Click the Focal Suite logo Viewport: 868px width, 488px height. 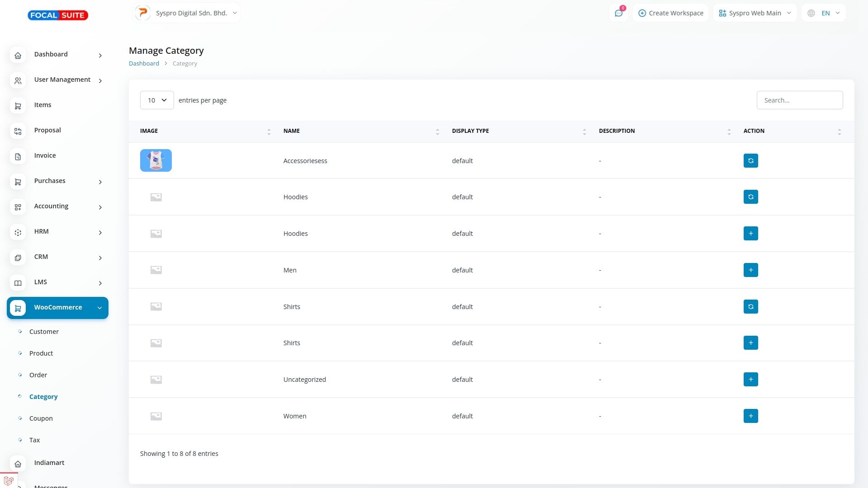[58, 15]
